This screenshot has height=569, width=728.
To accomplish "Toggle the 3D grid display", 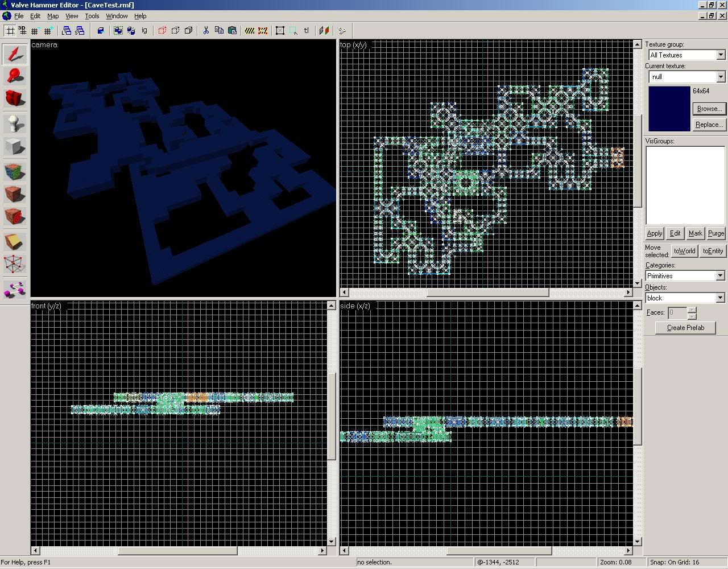I will 22,31.
